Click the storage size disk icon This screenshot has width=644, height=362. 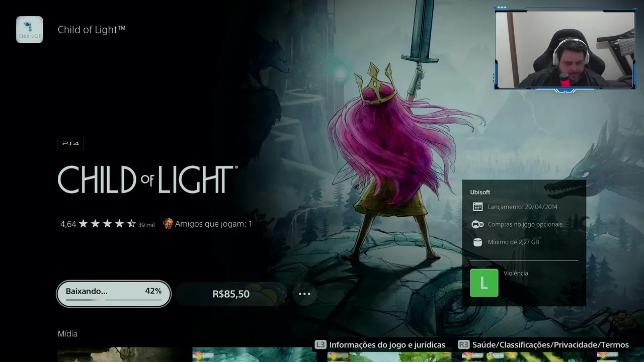coord(477,242)
